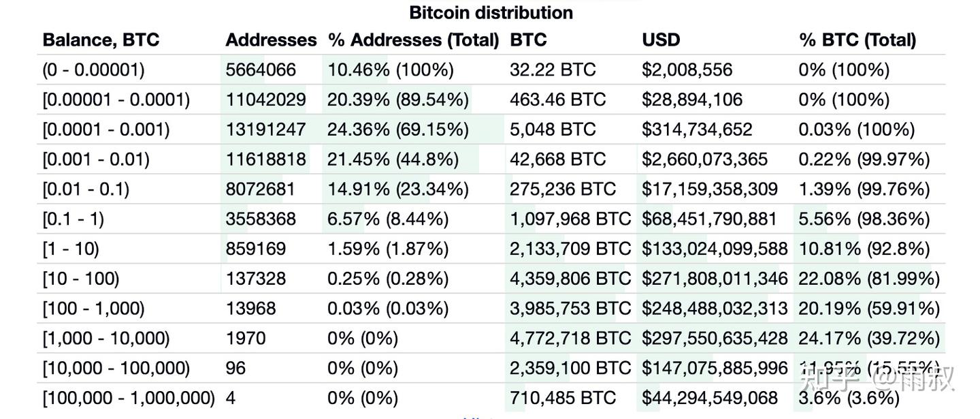The height and width of the screenshot is (419, 980).
Task: Click the $44,294,549,068 USD value
Action: tap(710, 398)
